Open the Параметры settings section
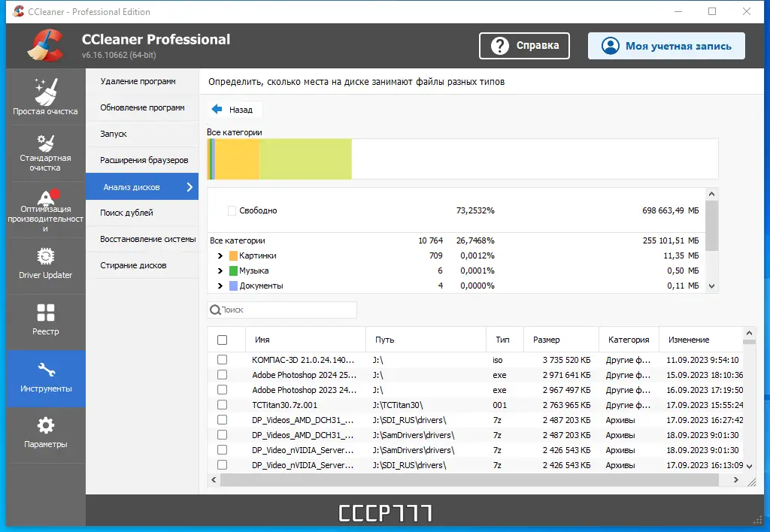Screen dimensions: 770x532 pos(45,434)
